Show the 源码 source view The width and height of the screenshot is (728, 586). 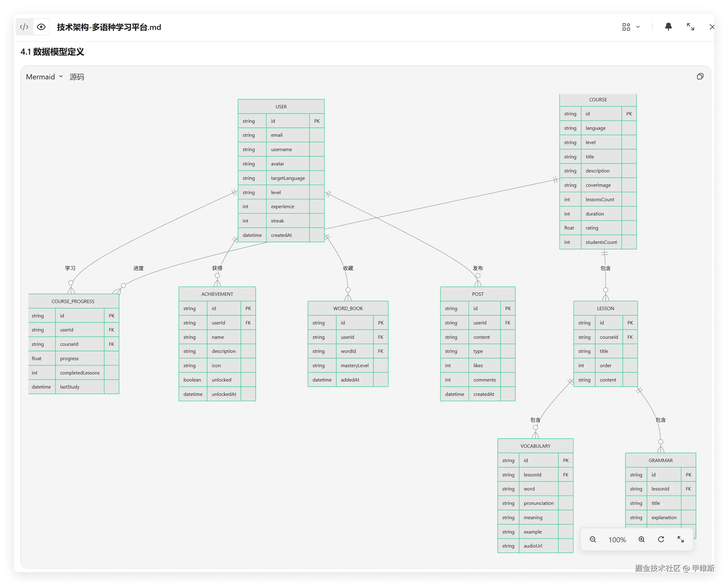click(77, 77)
